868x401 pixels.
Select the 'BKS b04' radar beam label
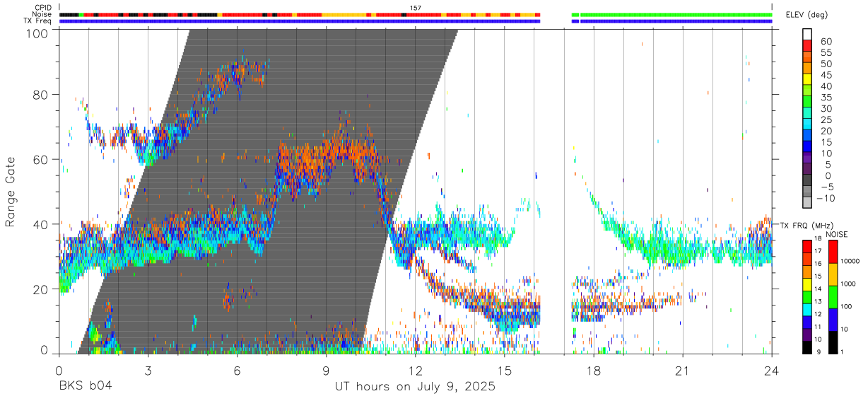[84, 387]
